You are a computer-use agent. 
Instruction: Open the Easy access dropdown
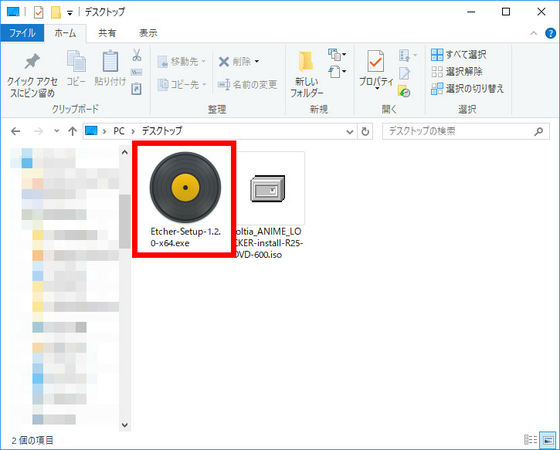point(337,71)
